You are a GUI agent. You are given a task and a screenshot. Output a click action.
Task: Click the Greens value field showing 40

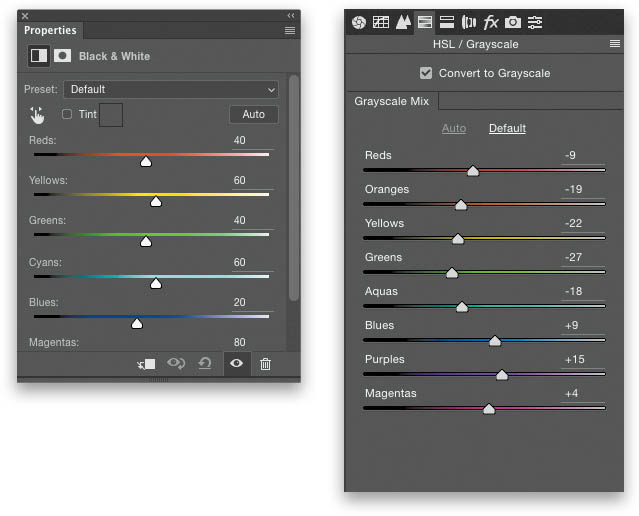click(x=253, y=221)
